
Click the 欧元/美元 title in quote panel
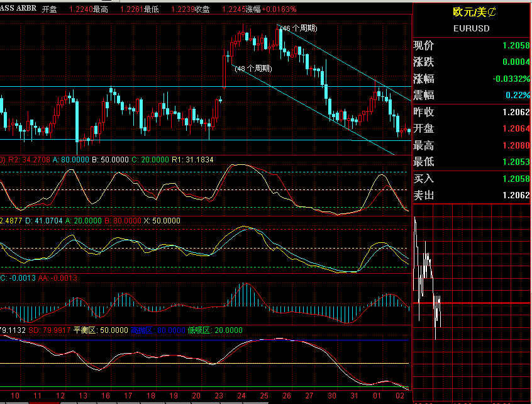point(474,12)
